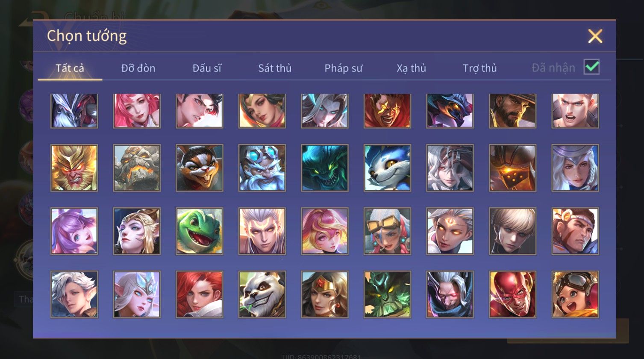Pick the panda hero portrait
The width and height of the screenshot is (644, 359).
coord(262,294)
